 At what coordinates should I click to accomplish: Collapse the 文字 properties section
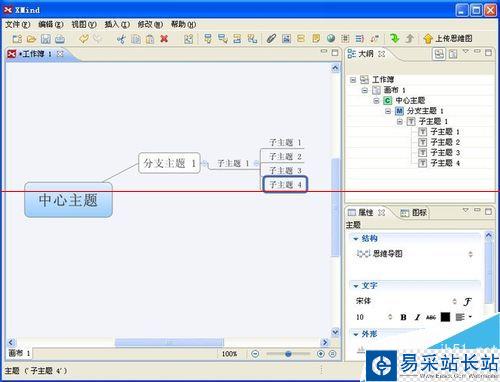(x=356, y=286)
